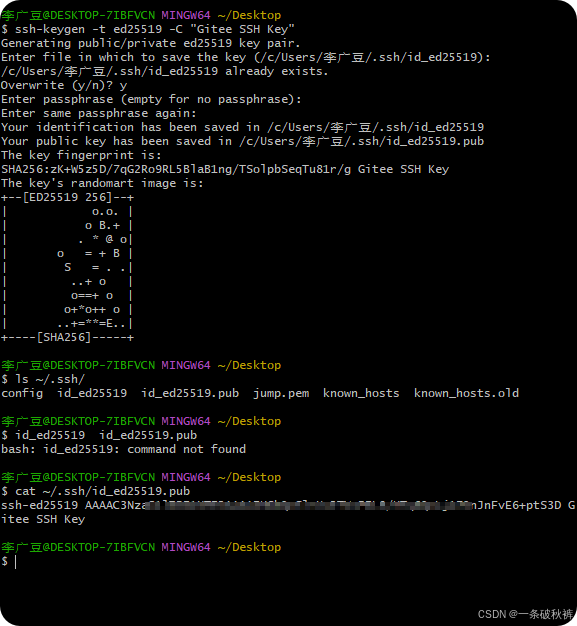Click the 'Overwrite (y/n)? y' line
577x626 pixels.
click(x=64, y=85)
